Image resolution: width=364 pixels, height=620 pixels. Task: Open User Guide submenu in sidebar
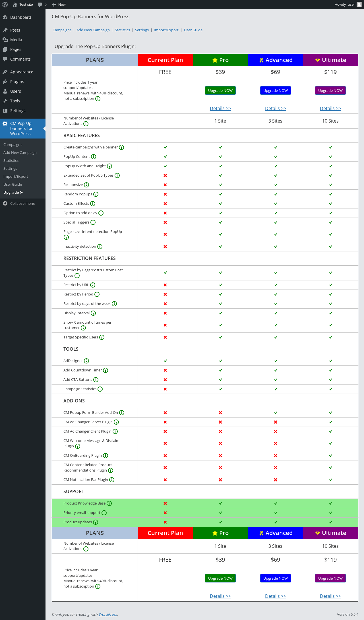(x=13, y=185)
